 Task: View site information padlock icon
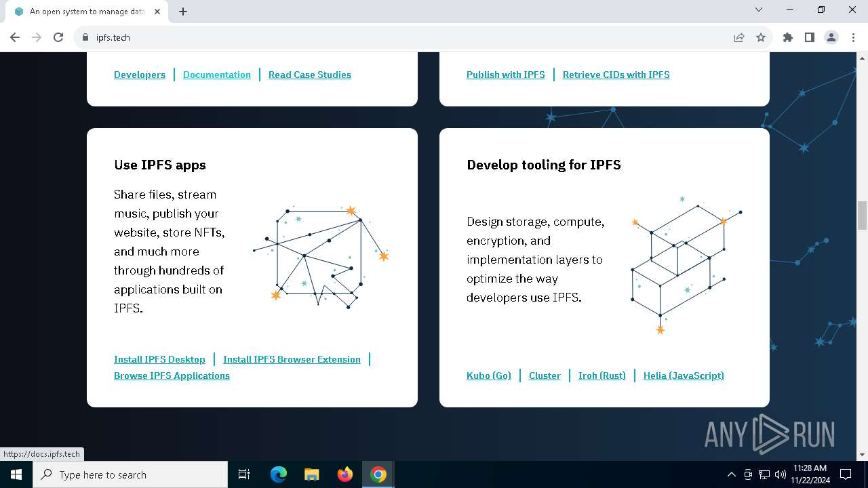tap(85, 37)
